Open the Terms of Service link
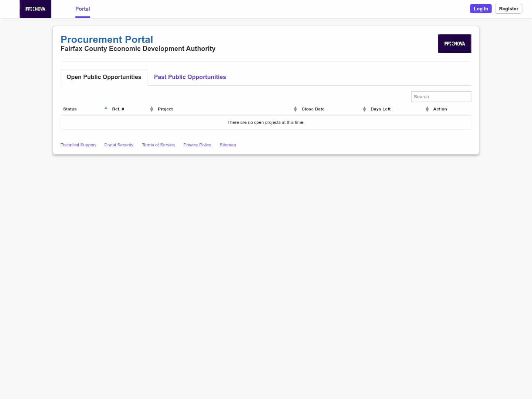The image size is (532, 399). click(158, 145)
